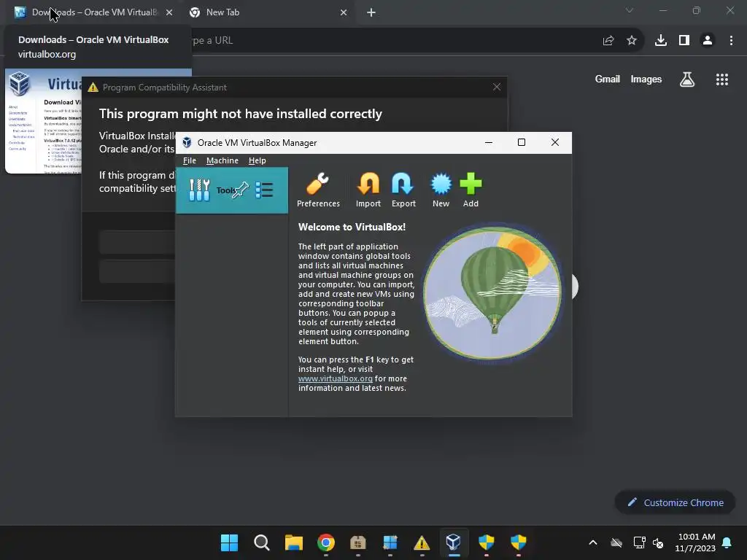This screenshot has width=747, height=560.
Task: Click the share page icon in address bar
Action: click(608, 41)
